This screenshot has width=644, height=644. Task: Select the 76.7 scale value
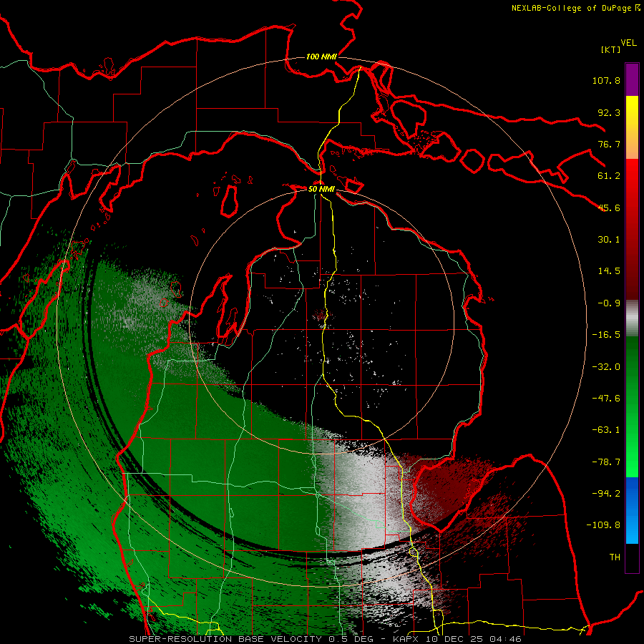(x=609, y=144)
